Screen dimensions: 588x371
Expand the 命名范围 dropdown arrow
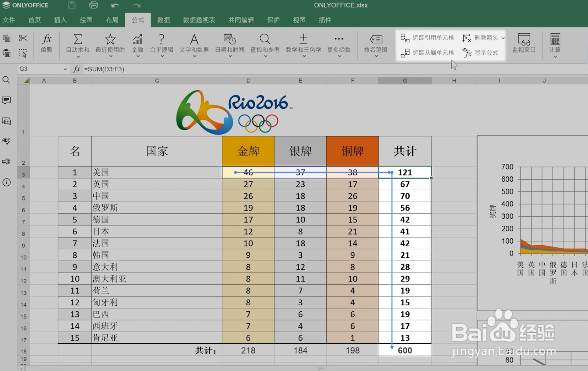coord(376,56)
